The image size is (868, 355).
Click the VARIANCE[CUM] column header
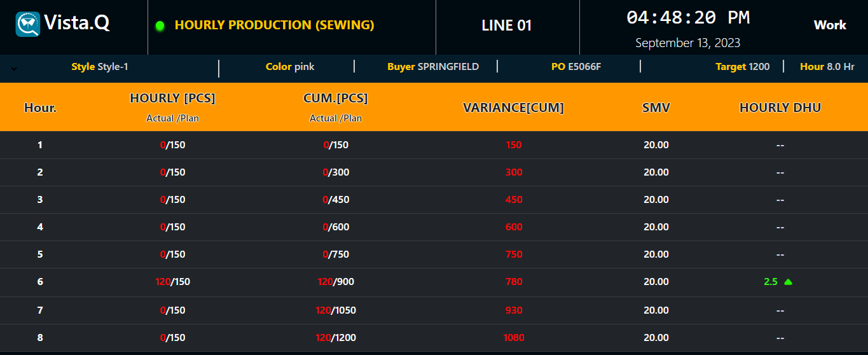pyautogui.click(x=513, y=108)
